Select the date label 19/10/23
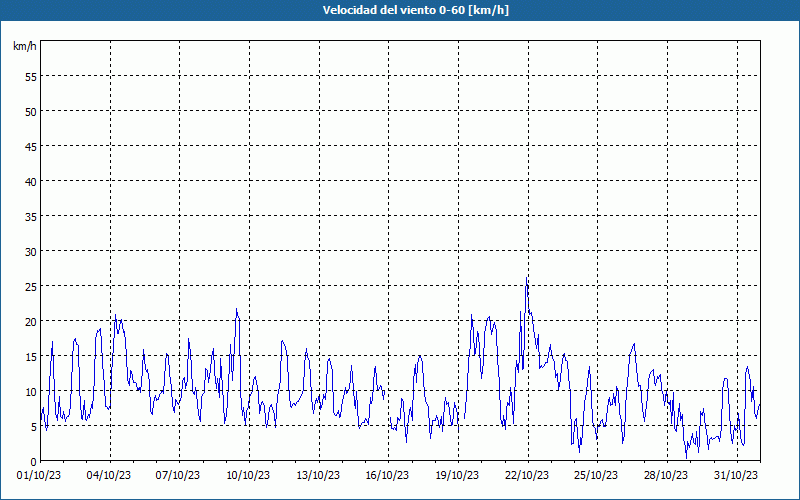This screenshot has width=800, height=500. point(457,475)
